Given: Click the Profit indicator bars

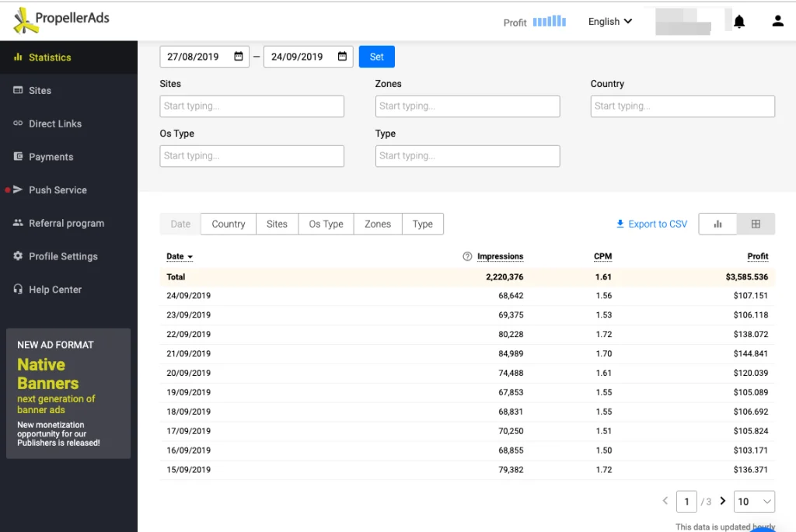Looking at the screenshot, I should pyautogui.click(x=550, y=22).
